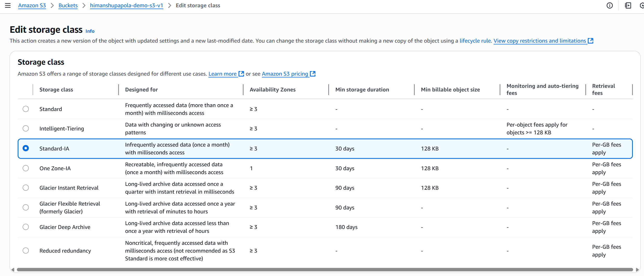Click the horizontal table scrollbar track

click(325, 270)
